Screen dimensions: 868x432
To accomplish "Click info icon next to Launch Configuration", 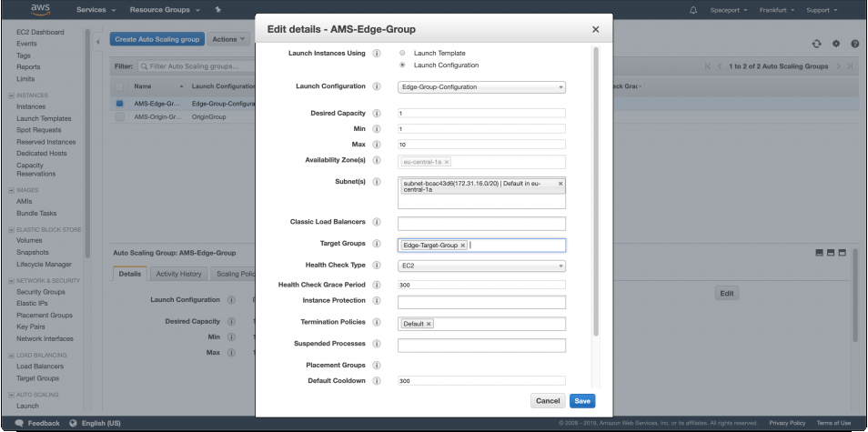I will tap(377, 86).
